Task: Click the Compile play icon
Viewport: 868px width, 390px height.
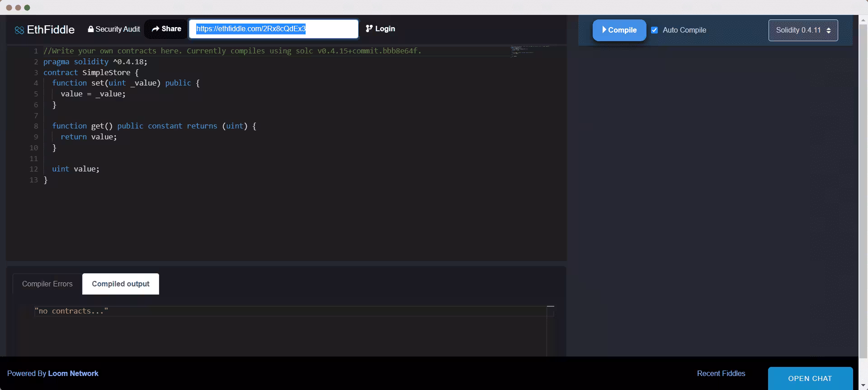Action: pos(604,29)
